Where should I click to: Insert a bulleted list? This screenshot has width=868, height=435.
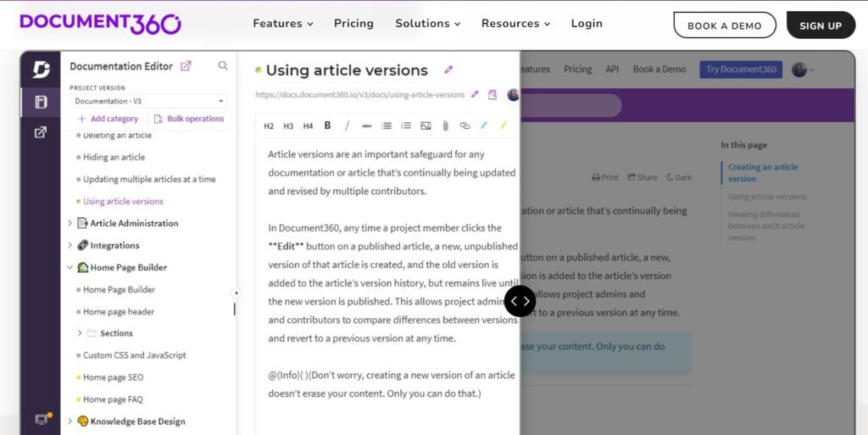[406, 125]
